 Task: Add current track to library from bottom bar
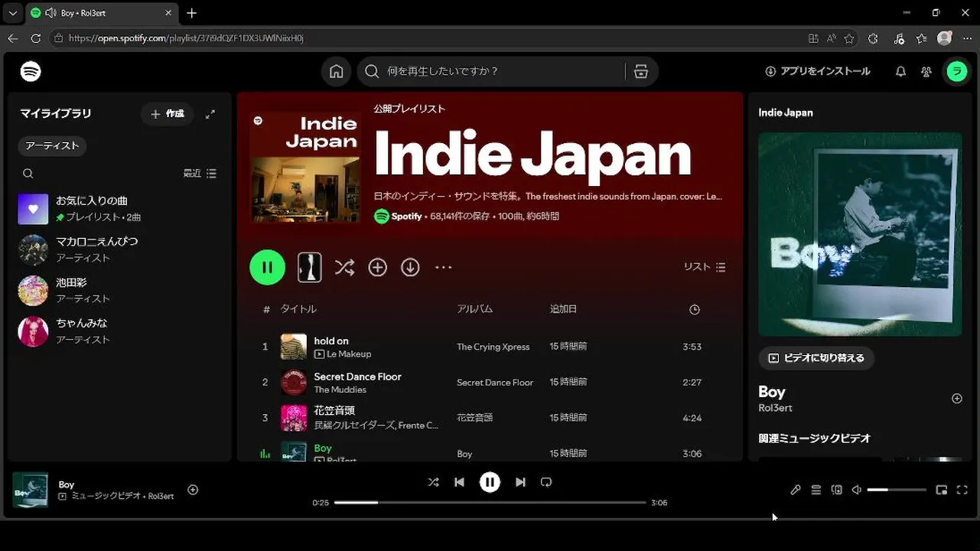193,490
